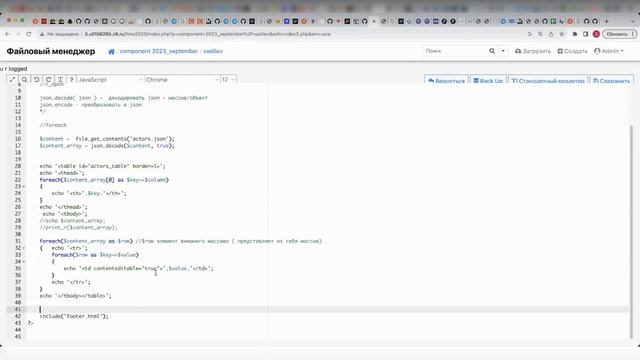The image size is (640, 360).
Task: Click the echo '</tbody></table>' line
Action: [75, 296]
